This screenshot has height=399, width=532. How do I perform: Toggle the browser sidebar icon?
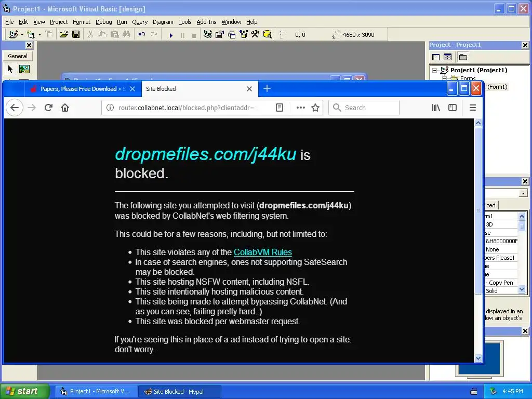click(453, 108)
